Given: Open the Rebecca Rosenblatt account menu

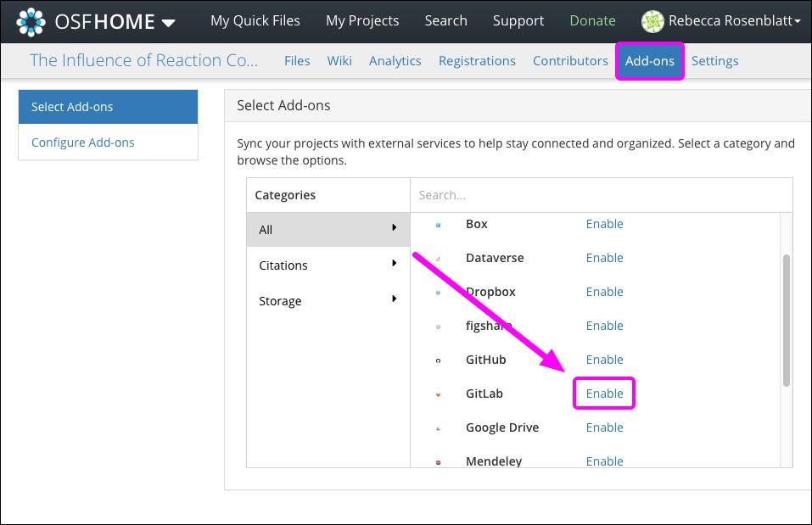Looking at the screenshot, I should [x=721, y=20].
